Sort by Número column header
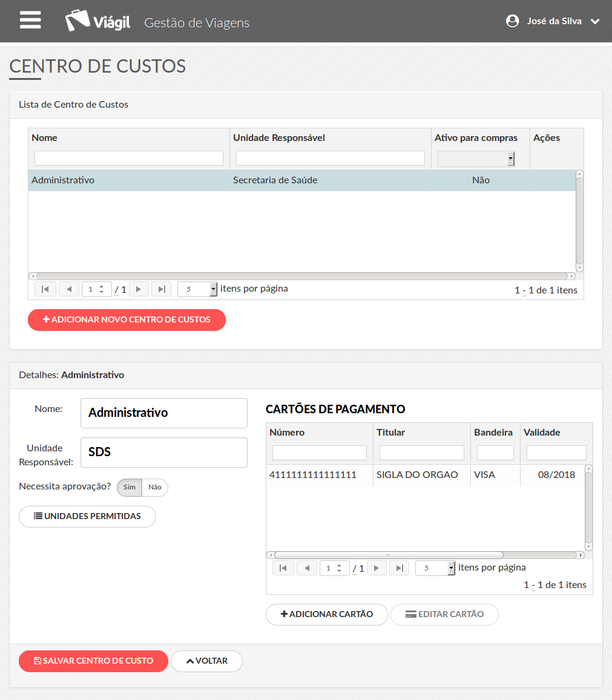The image size is (612, 700). [287, 433]
